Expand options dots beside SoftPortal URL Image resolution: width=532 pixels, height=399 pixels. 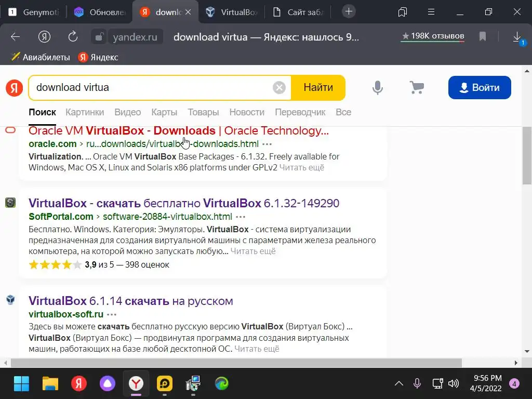241,217
